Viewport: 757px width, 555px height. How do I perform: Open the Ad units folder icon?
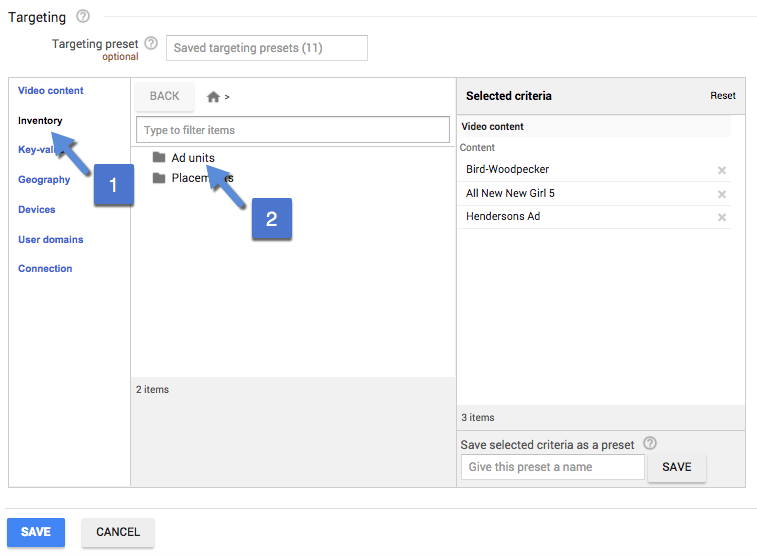(x=159, y=157)
